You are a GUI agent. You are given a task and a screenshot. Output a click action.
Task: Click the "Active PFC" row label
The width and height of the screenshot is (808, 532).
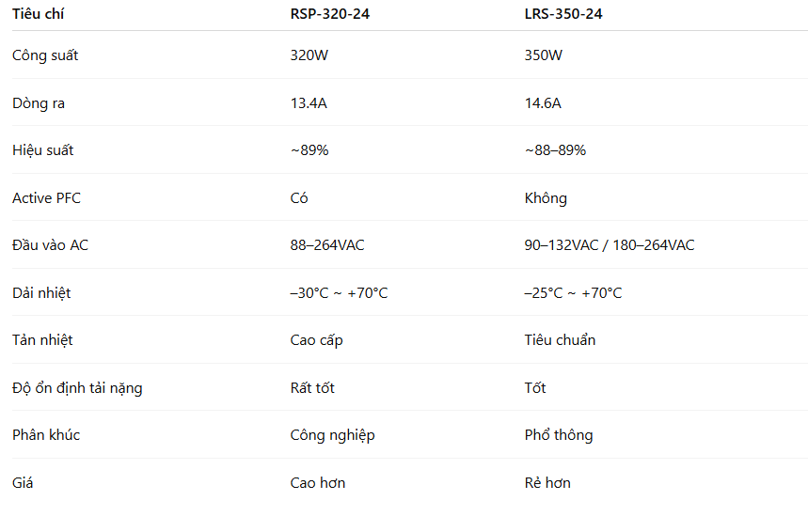point(46,198)
